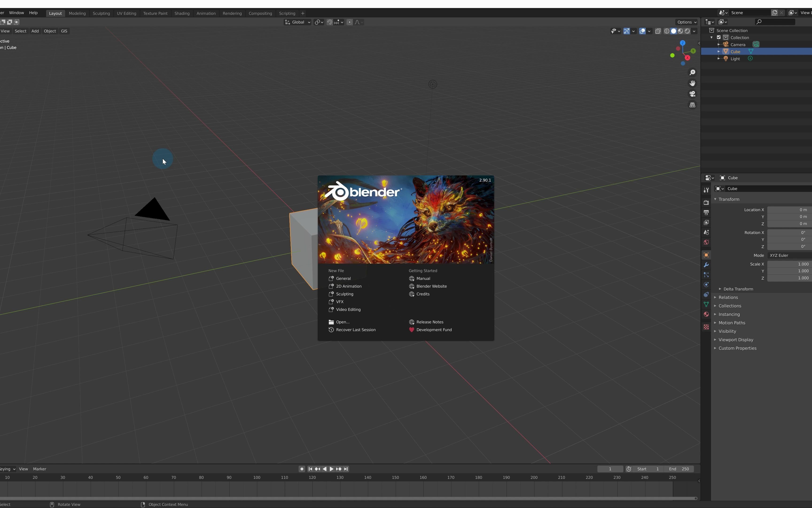Image resolution: width=812 pixels, height=508 pixels.
Task: Click the outliner search field
Action: (775, 22)
